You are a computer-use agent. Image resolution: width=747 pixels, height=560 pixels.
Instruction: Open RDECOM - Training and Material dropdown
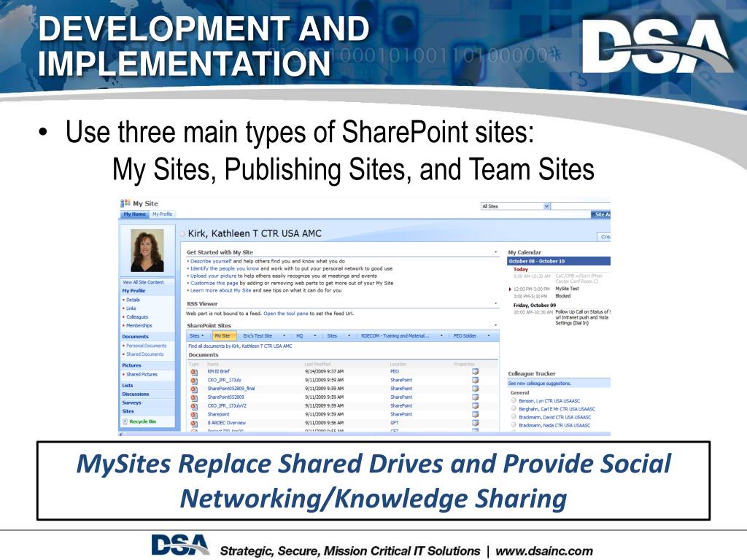coord(441,336)
